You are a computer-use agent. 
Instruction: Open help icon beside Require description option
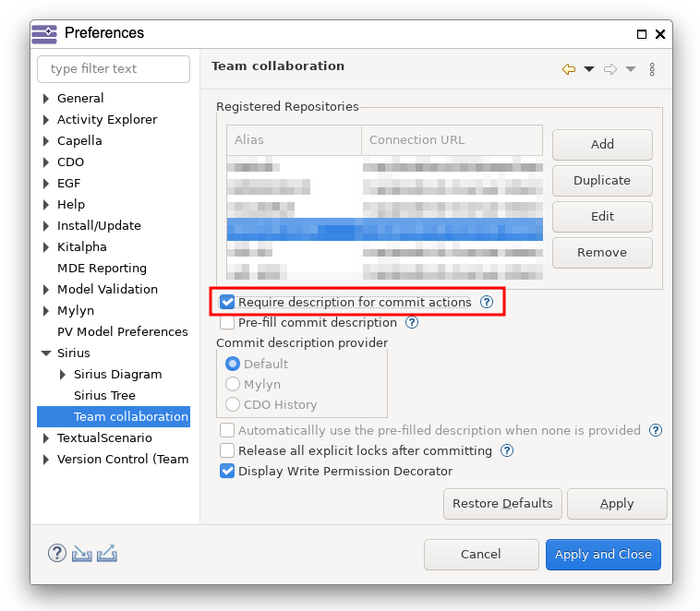(x=487, y=302)
